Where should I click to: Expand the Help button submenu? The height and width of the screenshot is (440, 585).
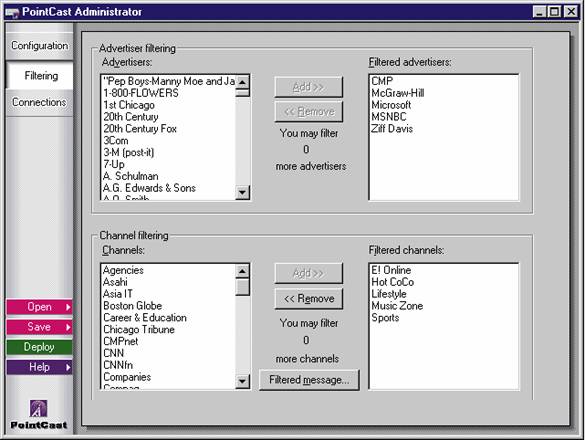click(39, 367)
